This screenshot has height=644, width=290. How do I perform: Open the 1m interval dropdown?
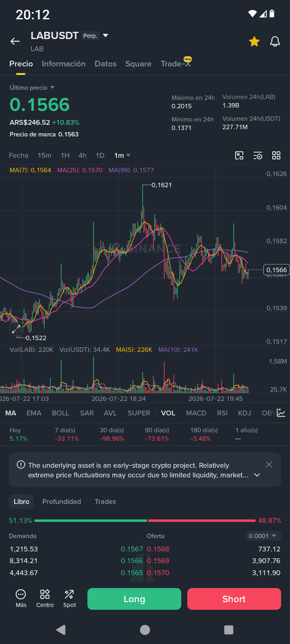[x=122, y=155]
